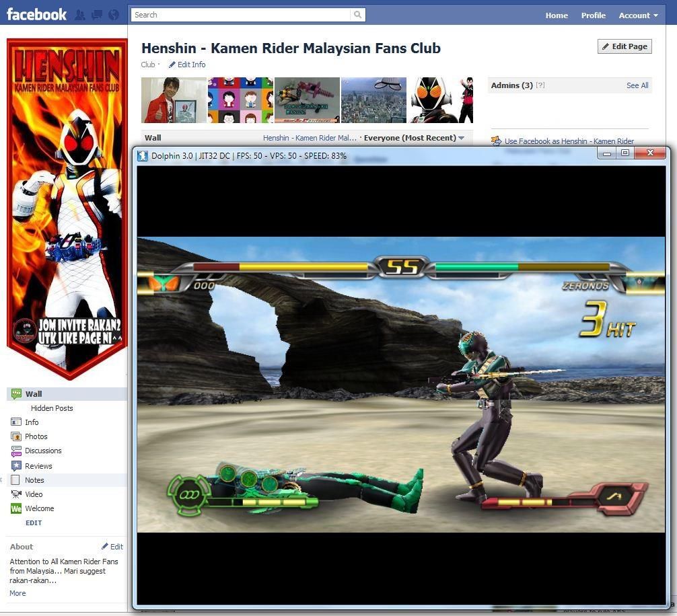
Task: Open the toy weapon photo thumbnail
Action: (x=307, y=100)
